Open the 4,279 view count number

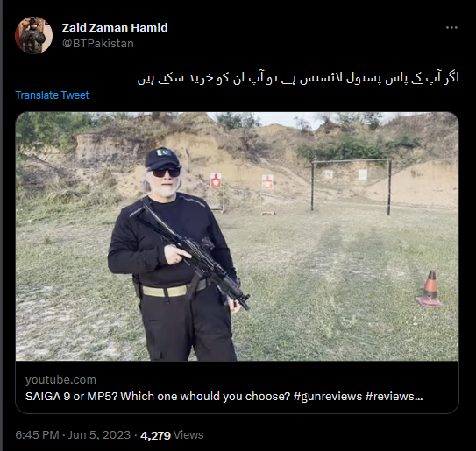(155, 435)
